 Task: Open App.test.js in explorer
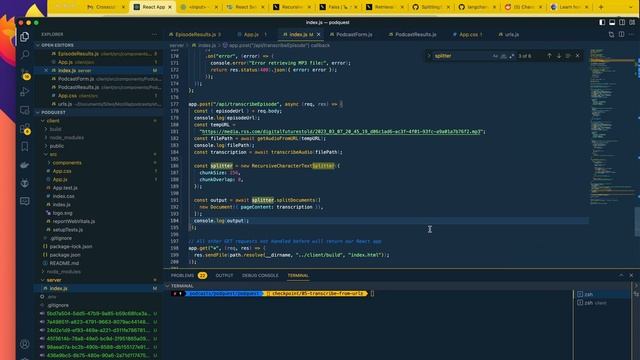pyautogui.click(x=65, y=188)
